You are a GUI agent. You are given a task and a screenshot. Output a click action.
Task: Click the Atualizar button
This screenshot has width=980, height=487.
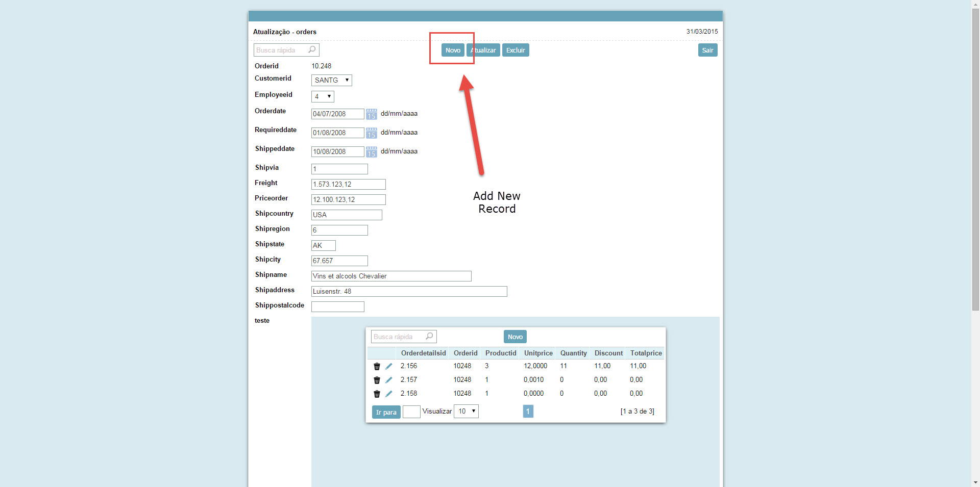pyautogui.click(x=483, y=50)
